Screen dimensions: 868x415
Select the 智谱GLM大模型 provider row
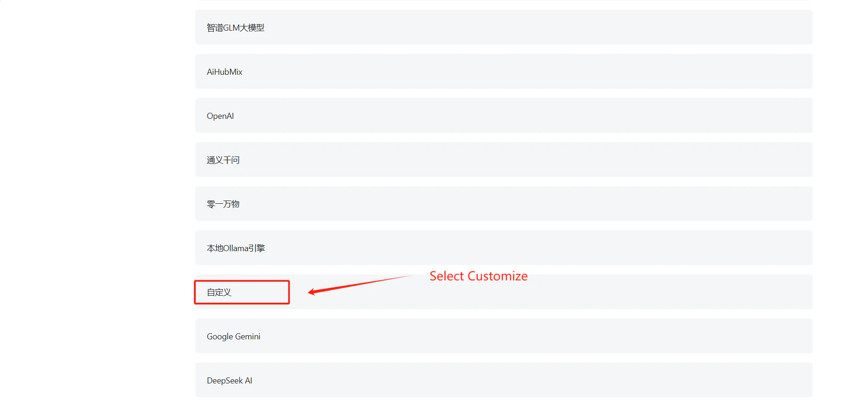(x=504, y=27)
